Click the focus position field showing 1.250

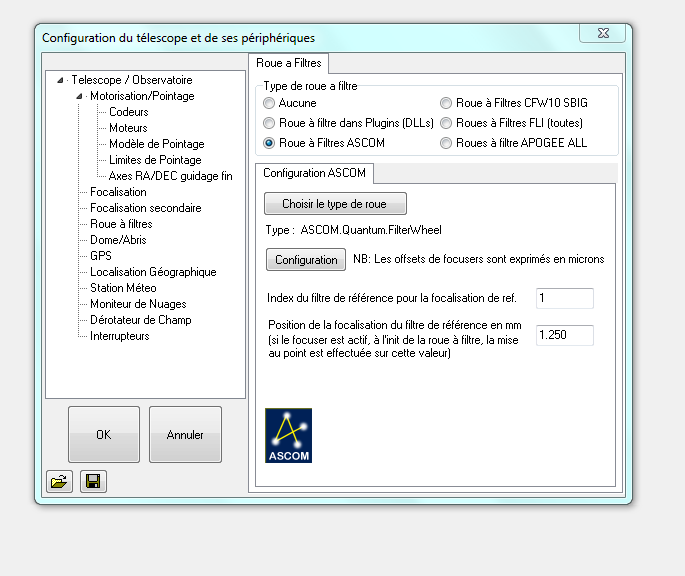[x=564, y=336]
